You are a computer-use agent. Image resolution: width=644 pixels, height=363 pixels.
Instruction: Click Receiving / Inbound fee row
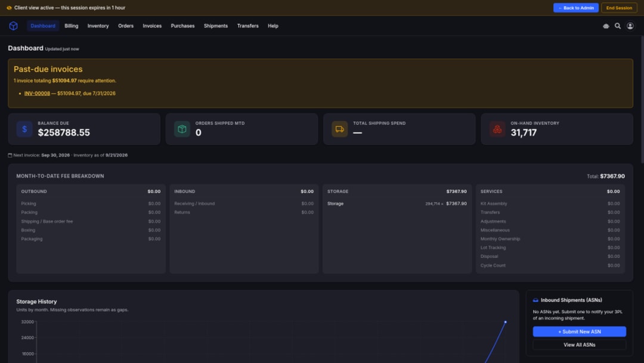(244, 204)
